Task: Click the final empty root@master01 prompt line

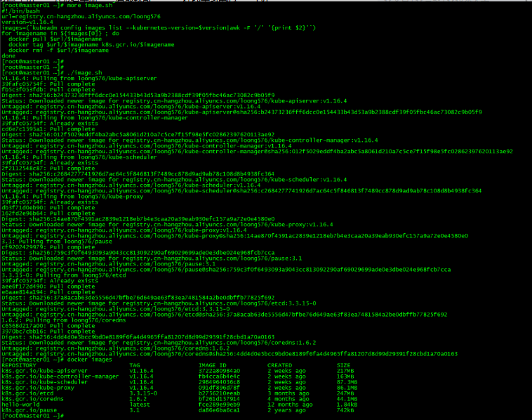Action: 33,416
